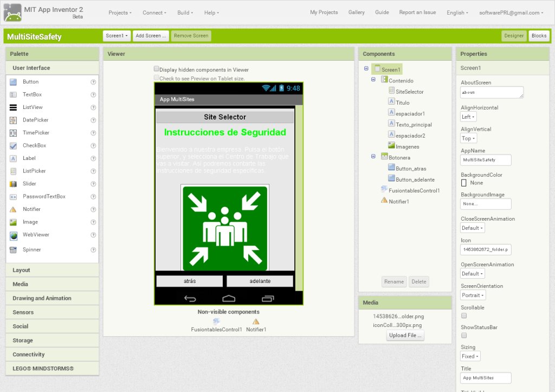Open the English language menu
Screen dimensions: 555x392
(457, 12)
